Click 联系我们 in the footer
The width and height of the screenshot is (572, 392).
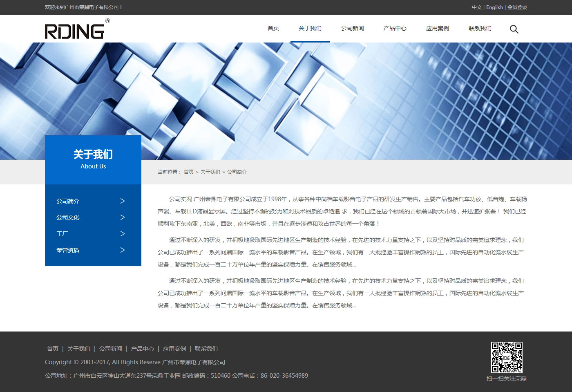click(x=206, y=349)
